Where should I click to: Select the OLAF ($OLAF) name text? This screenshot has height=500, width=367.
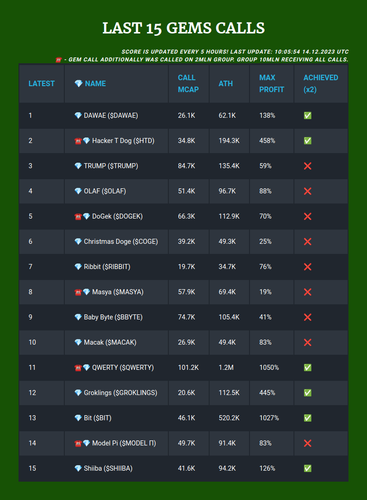[105, 191]
